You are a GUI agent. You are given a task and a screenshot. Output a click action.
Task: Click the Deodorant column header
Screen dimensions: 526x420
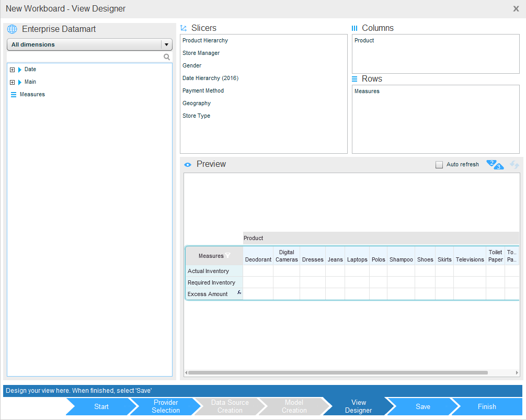[258, 256]
